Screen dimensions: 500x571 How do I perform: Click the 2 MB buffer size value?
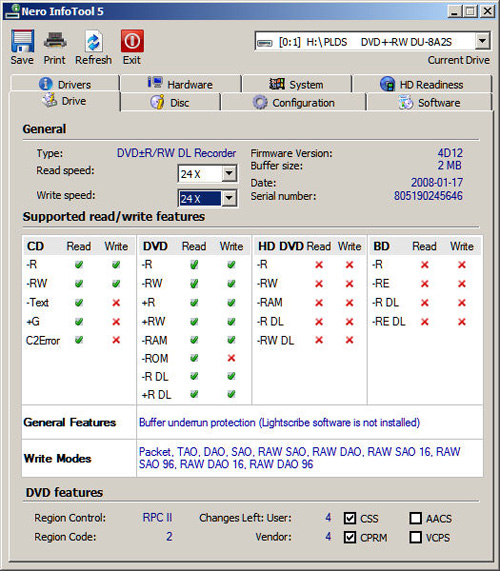click(450, 165)
